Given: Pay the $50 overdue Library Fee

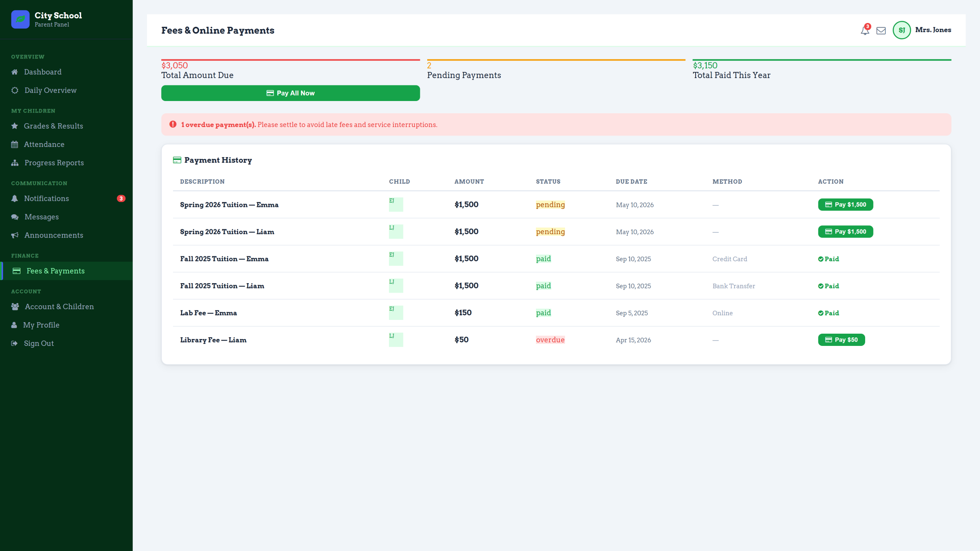Looking at the screenshot, I should tap(841, 339).
